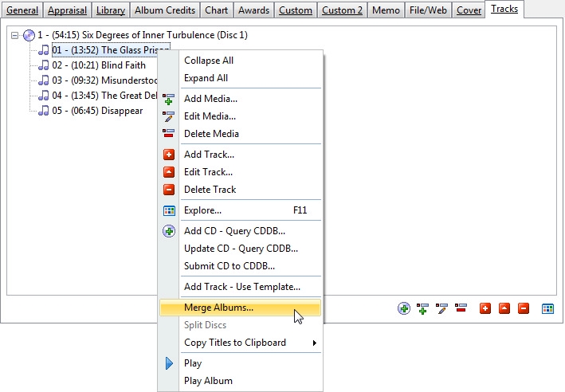This screenshot has height=392, width=565.
Task: Select Collapse All in the context menu
Action: coord(209,61)
